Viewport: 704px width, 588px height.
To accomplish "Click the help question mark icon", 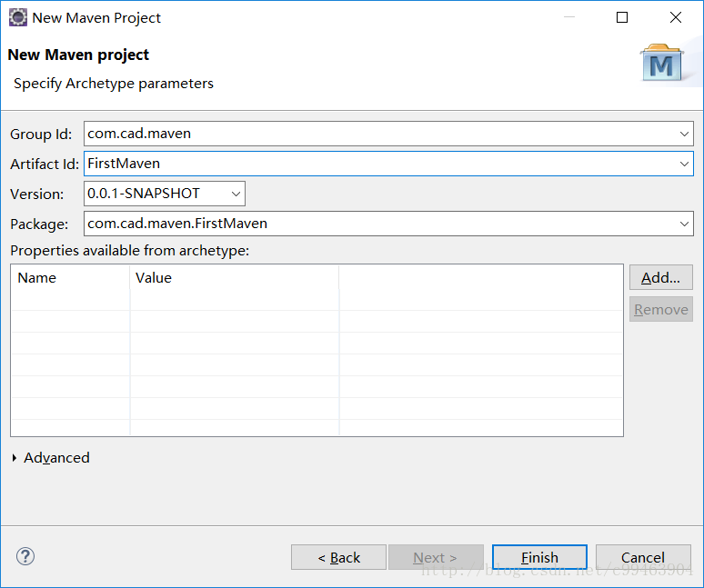I will 25,556.
